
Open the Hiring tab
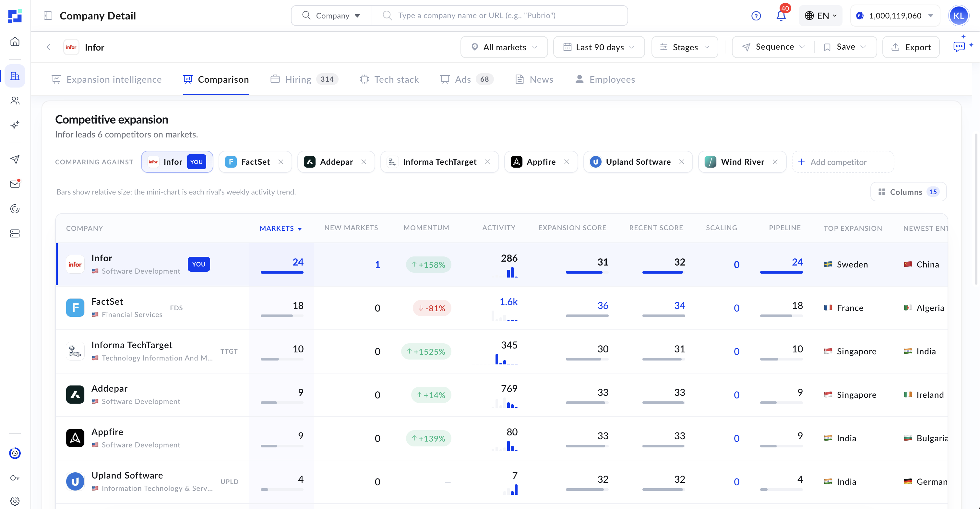click(305, 79)
